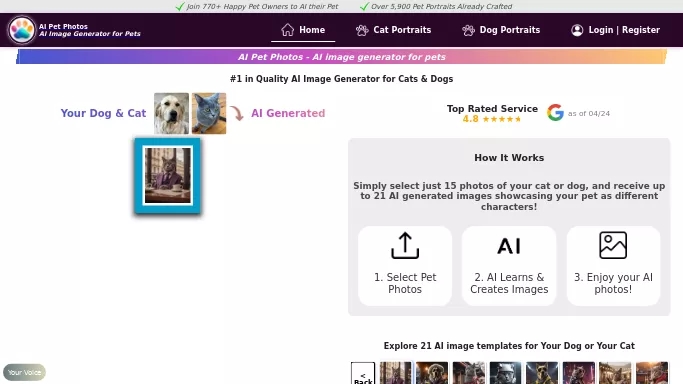
Task: Click the upload arrow icon for Select Pet Photos
Action: pyautogui.click(x=405, y=246)
